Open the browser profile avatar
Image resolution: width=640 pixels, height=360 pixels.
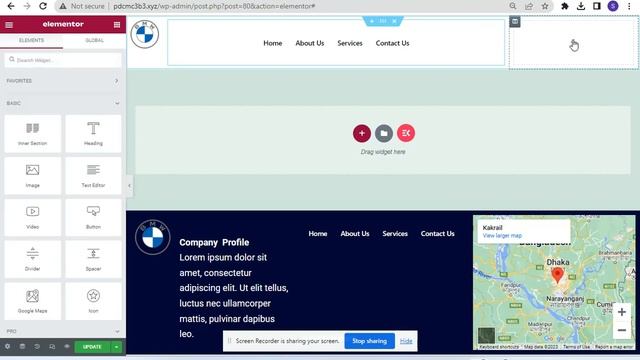click(613, 6)
